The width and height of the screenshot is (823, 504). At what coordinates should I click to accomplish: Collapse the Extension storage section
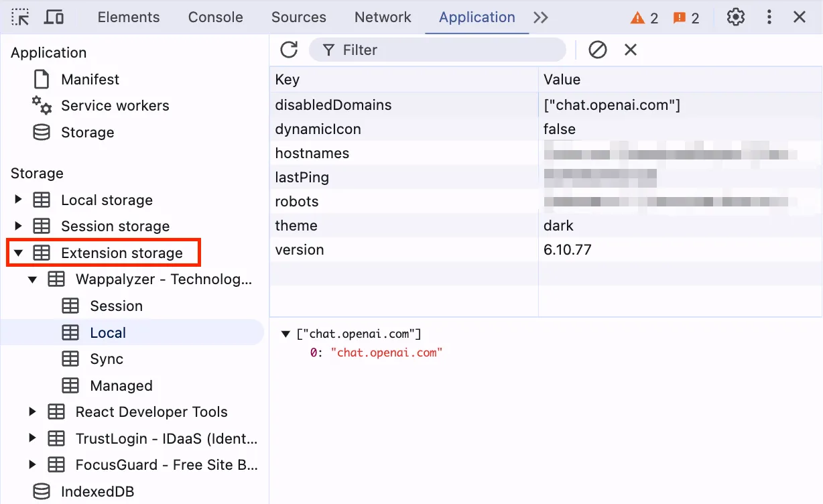(x=18, y=253)
